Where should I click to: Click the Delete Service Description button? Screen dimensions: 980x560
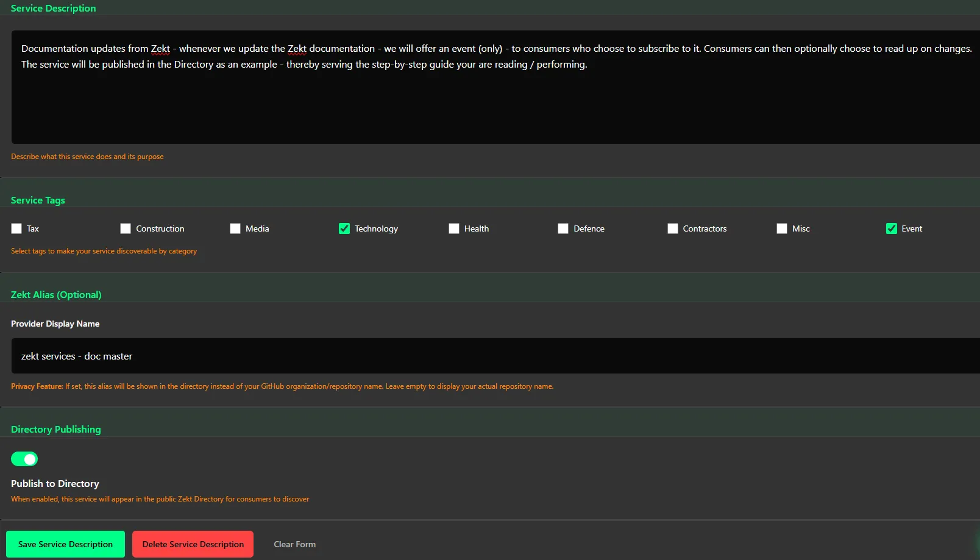pos(193,544)
